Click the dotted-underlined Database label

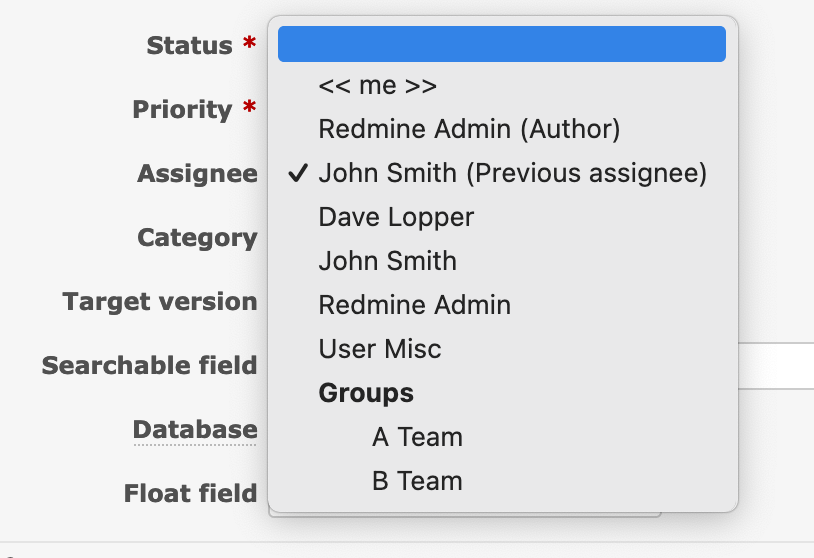click(195, 430)
